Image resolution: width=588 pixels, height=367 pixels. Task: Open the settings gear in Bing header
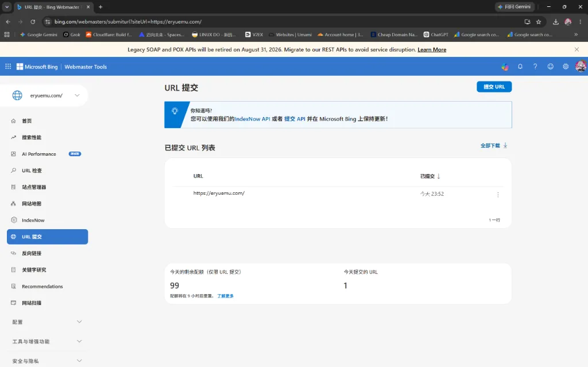[x=566, y=67]
